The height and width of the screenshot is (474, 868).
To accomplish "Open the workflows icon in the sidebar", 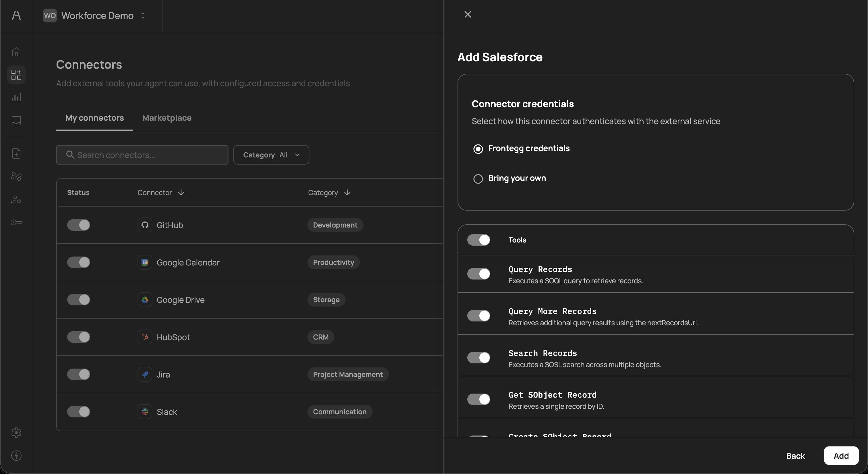I will pyautogui.click(x=16, y=176).
